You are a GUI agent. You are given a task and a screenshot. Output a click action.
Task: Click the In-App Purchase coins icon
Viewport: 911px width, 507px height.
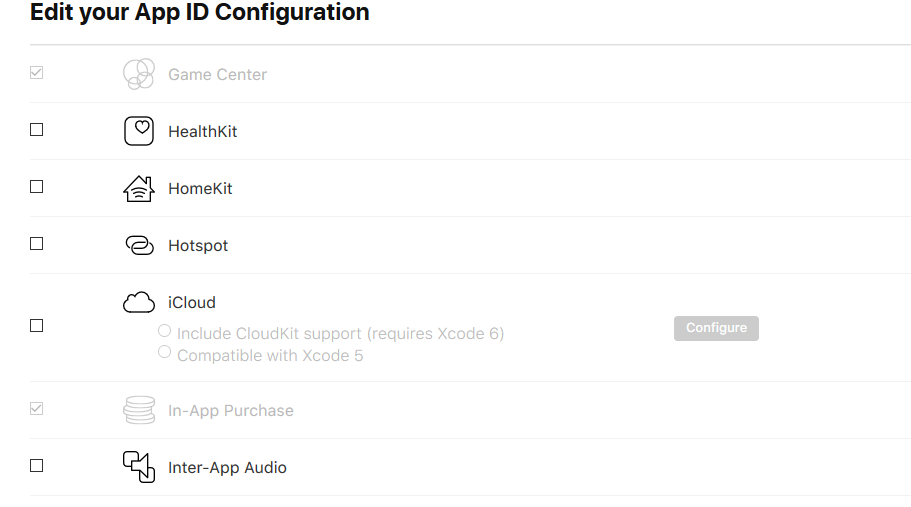(x=139, y=410)
